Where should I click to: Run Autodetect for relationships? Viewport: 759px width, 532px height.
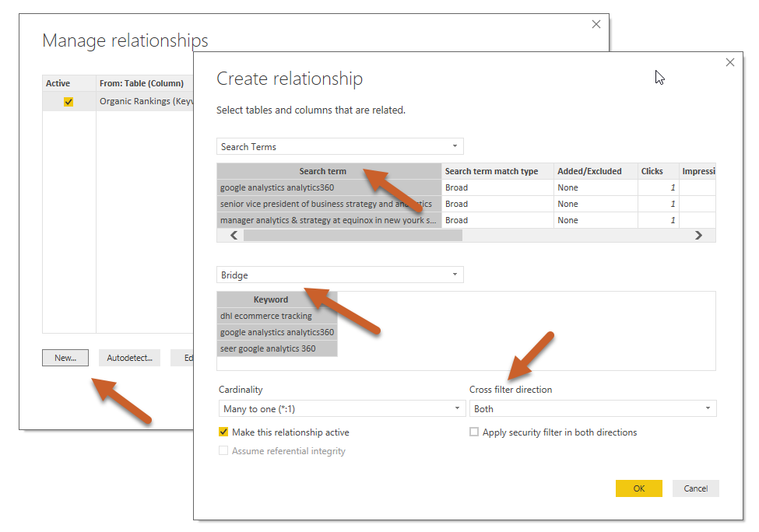pos(129,358)
